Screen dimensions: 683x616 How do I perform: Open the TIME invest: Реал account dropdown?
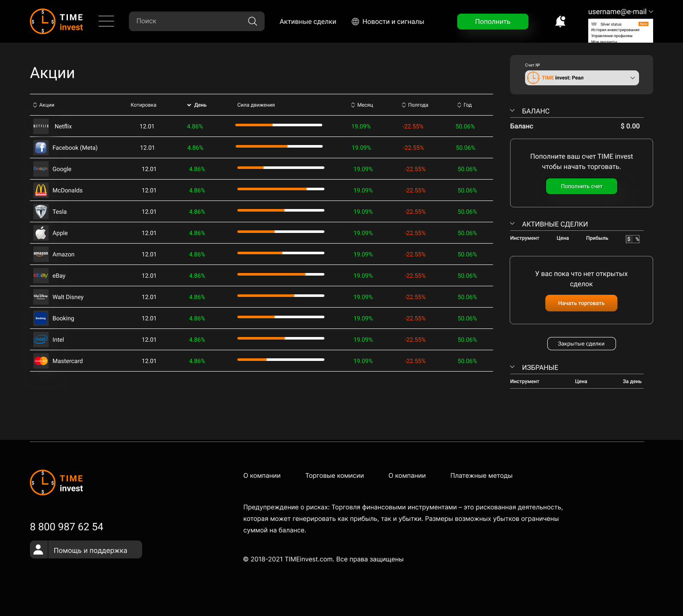582,78
